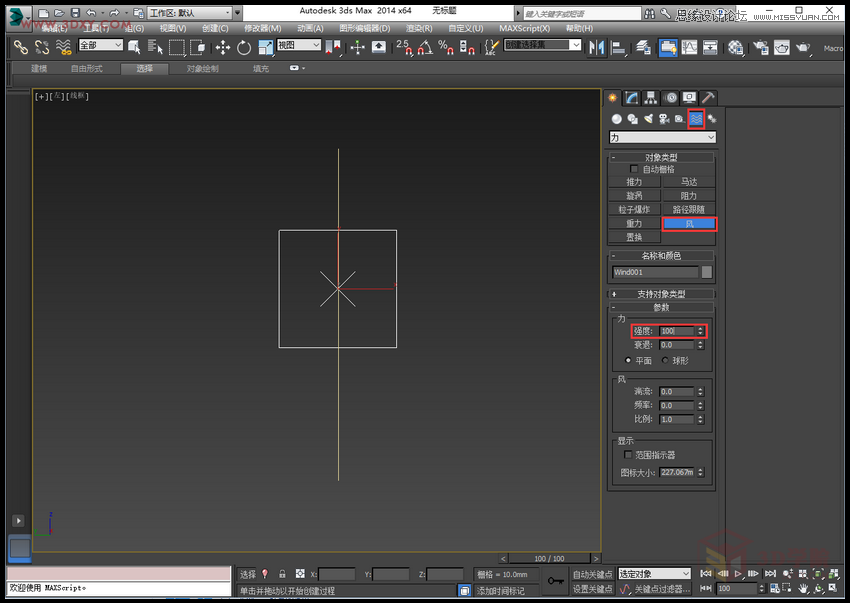Screen dimensions: 850x603
Task: Select the Mirror tool icon
Action: tap(597, 47)
